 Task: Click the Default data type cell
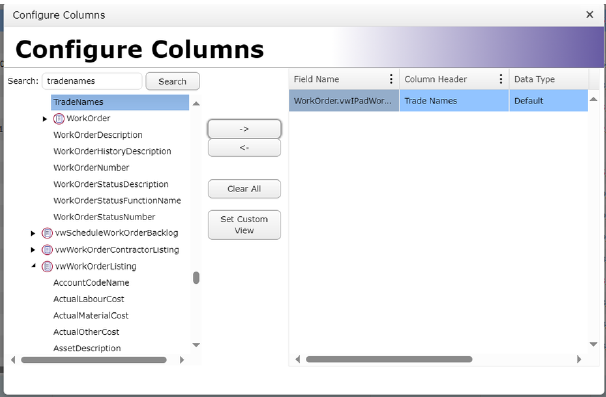click(x=549, y=101)
